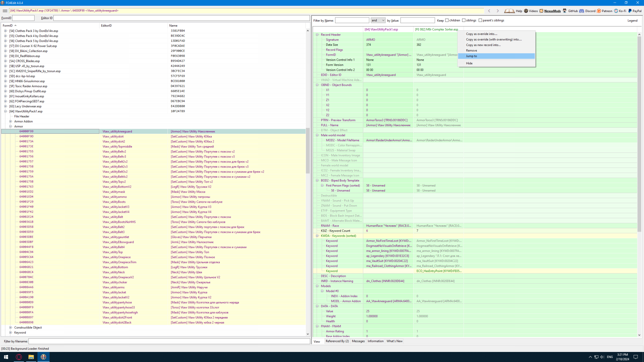Screen dimensions: 644x362
Task: Open the GitHub octocat icon
Action: [565, 11]
